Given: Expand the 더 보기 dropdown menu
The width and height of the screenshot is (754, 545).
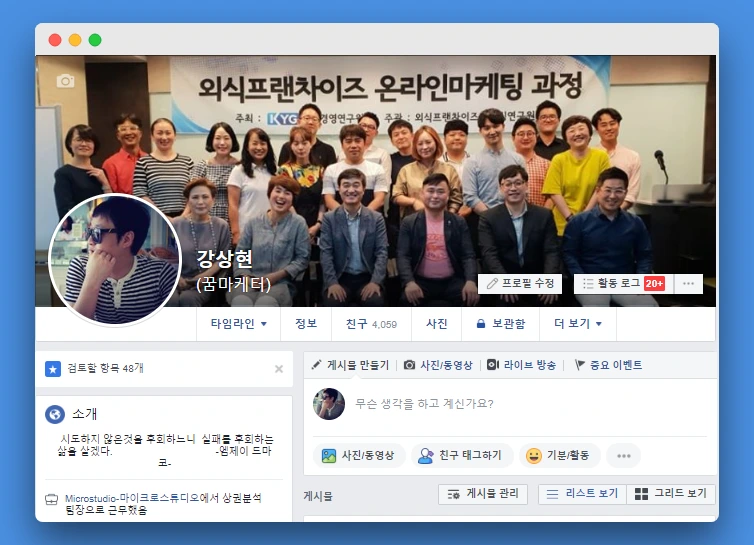Looking at the screenshot, I should click(578, 324).
